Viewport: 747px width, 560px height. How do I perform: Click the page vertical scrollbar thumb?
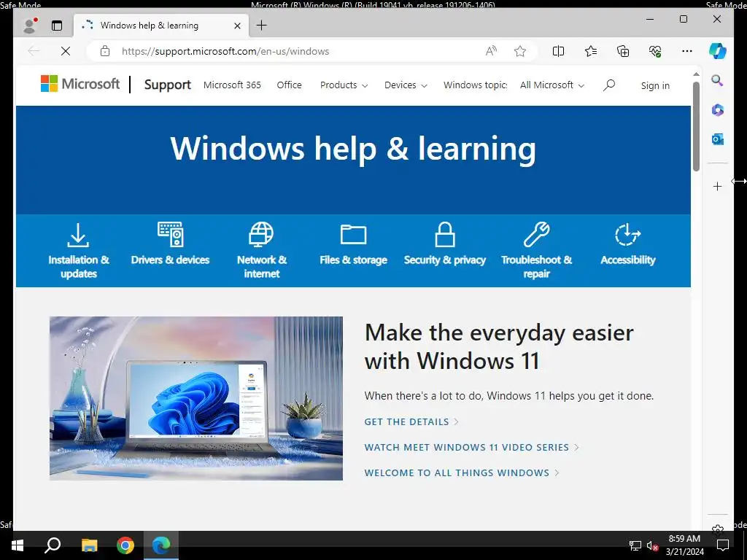click(x=696, y=126)
